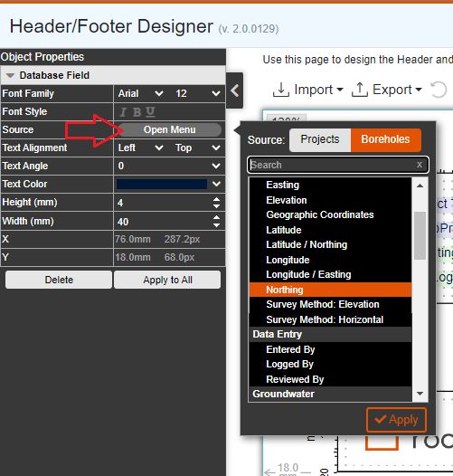Toggle underline font style

pos(150,112)
